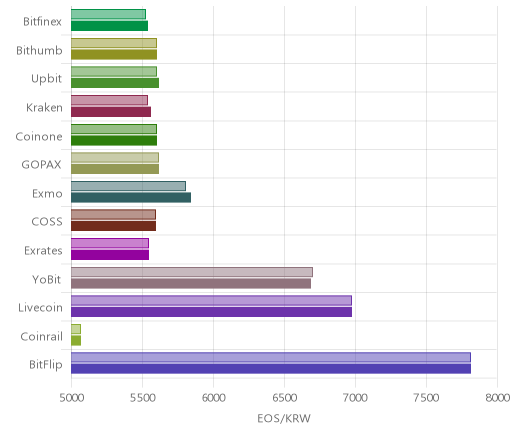Viewport: 512px width, 436px height.
Task: Click the light YoBit bar
Action: 192,272
